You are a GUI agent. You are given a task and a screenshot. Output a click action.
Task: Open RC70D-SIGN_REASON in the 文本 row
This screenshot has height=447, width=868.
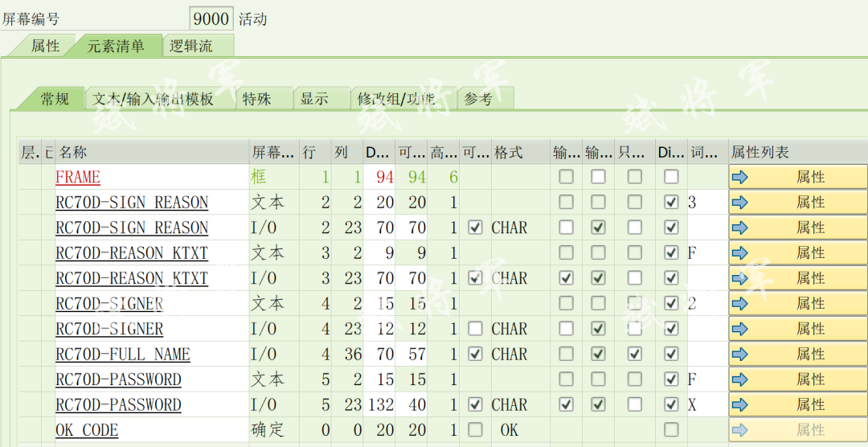click(x=132, y=203)
